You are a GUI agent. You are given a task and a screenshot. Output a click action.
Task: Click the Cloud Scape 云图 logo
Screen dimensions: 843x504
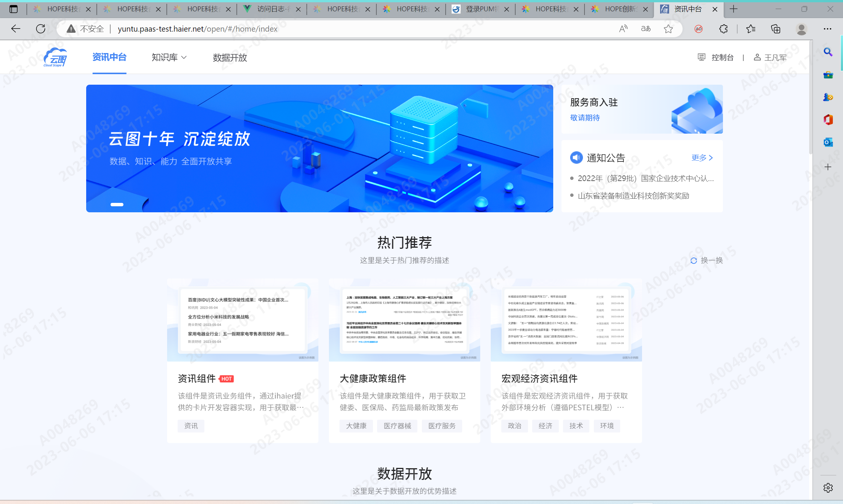(x=55, y=57)
